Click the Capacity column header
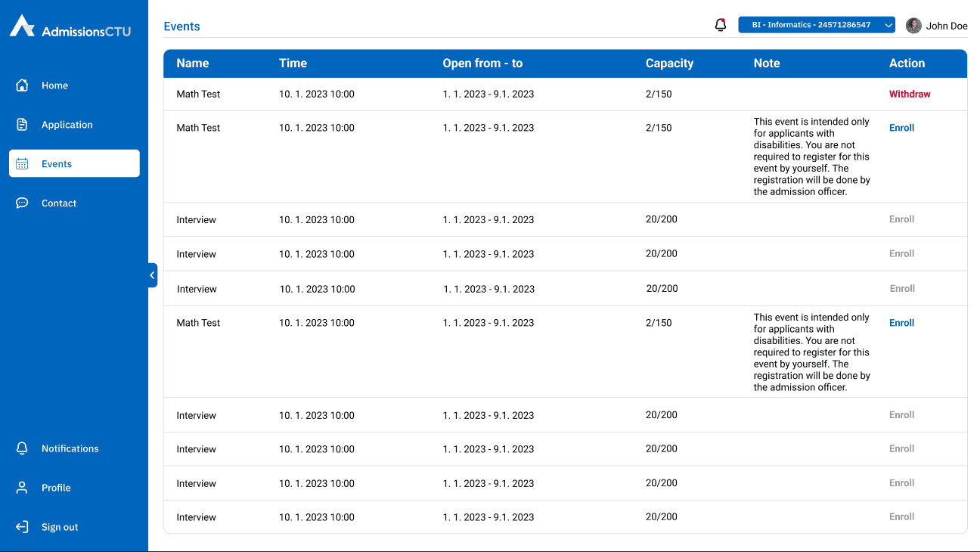Viewport: 980px width, 552px height. [669, 64]
